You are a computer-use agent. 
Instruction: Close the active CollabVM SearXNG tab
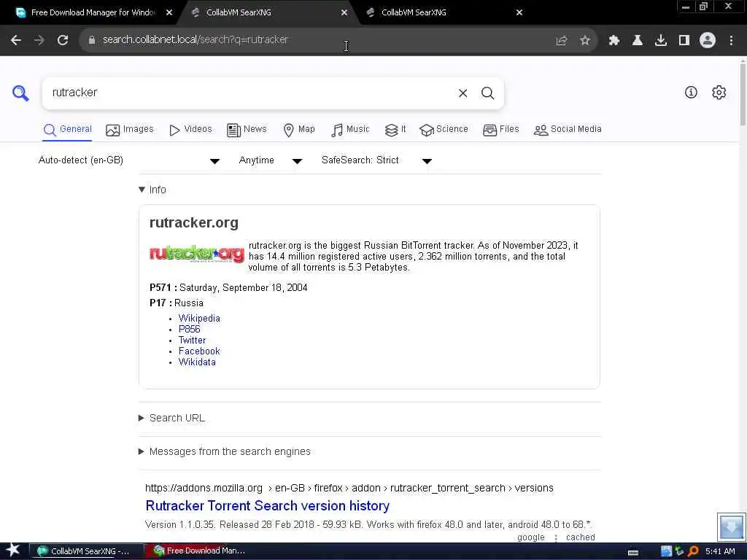[x=344, y=13]
